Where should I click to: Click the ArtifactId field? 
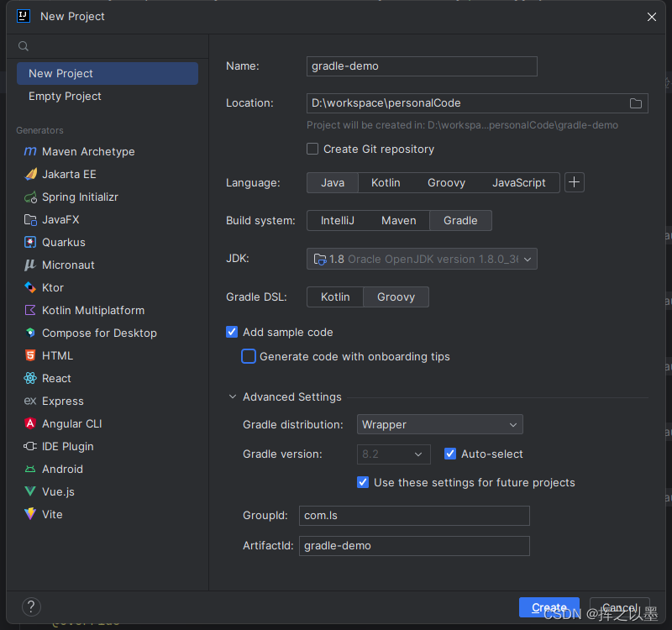414,545
